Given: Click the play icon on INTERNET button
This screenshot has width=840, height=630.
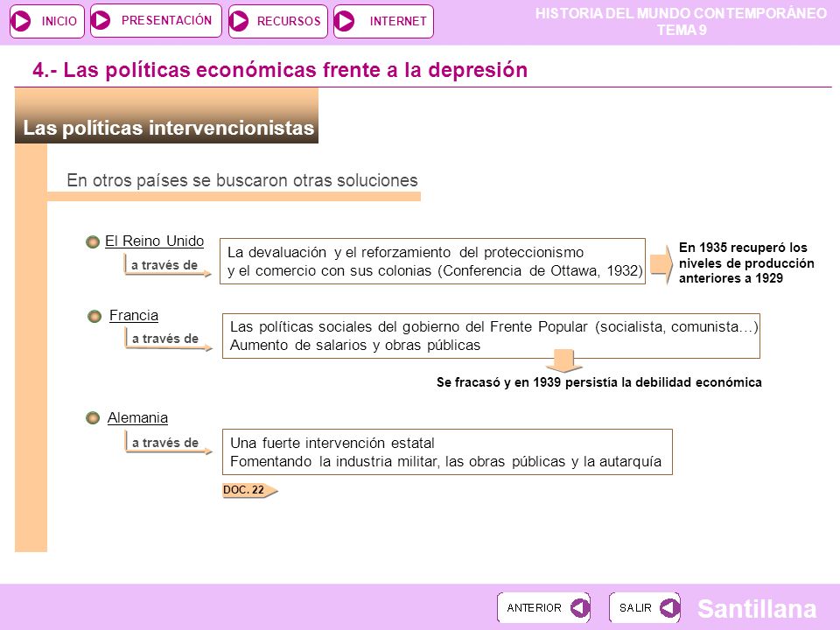Looking at the screenshot, I should tap(345, 21).
